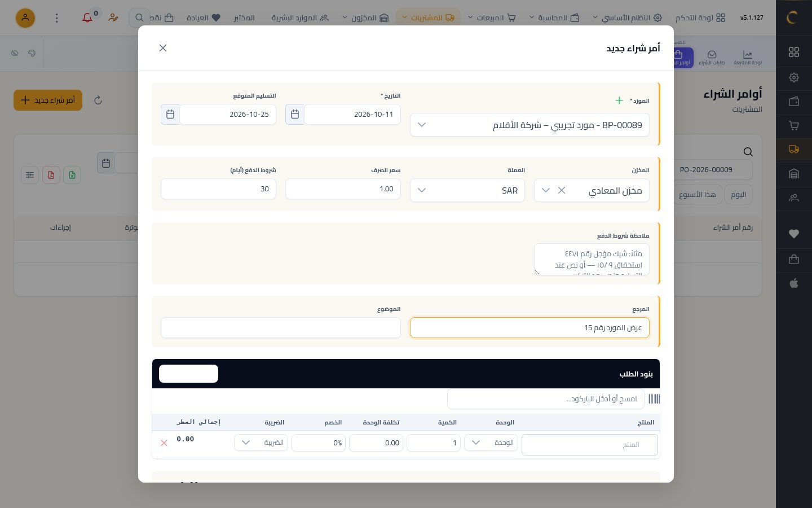Image resolution: width=812 pixels, height=508 pixels.
Task: Open the theme palette icon
Action: click(32, 53)
